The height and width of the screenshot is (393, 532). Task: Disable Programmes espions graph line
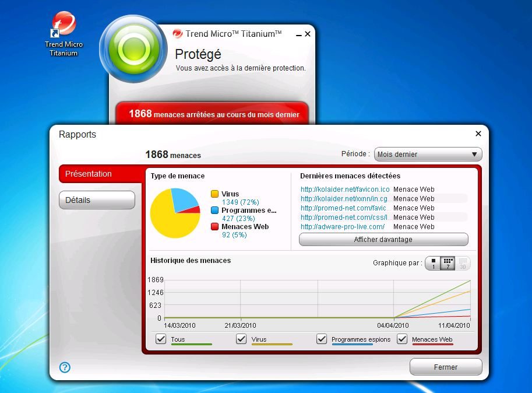click(x=322, y=339)
